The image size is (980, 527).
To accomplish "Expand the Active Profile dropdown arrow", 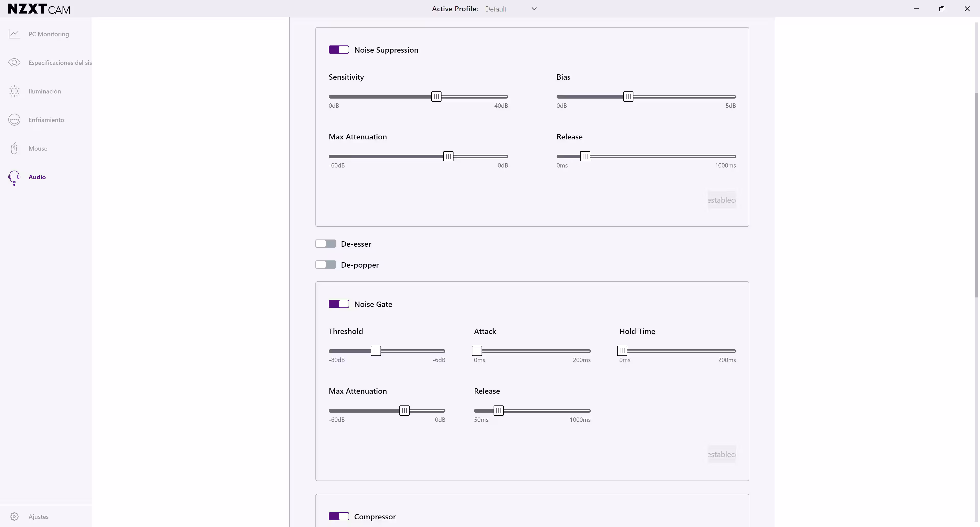I will [534, 9].
